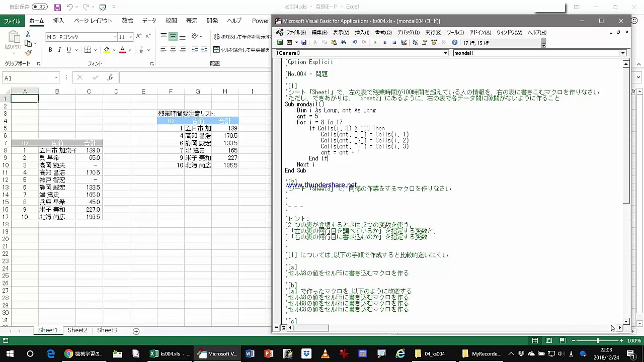Add a new sheet with the plus button
The width and height of the screenshot is (644, 362).
tap(136, 331)
